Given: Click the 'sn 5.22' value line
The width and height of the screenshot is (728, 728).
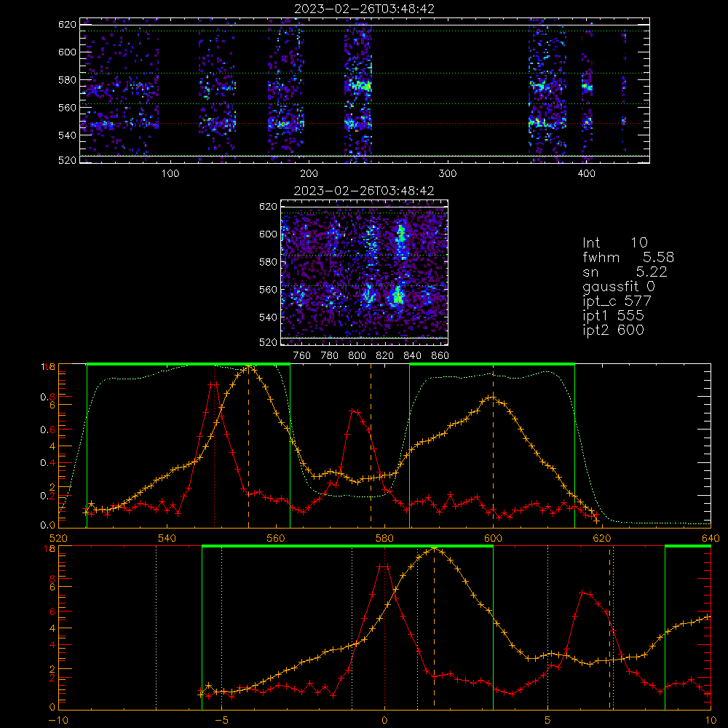Looking at the screenshot, I should click(625, 272).
